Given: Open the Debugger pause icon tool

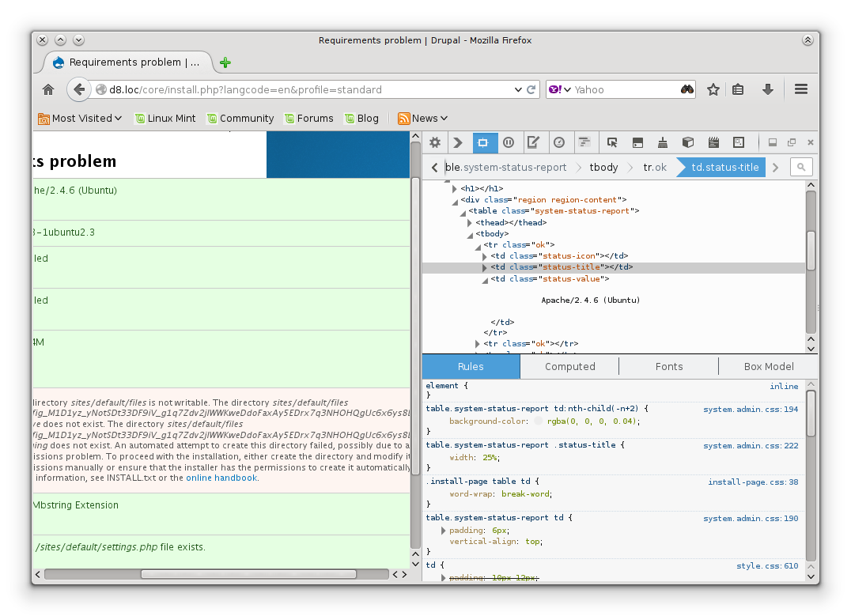Looking at the screenshot, I should pyautogui.click(x=509, y=143).
